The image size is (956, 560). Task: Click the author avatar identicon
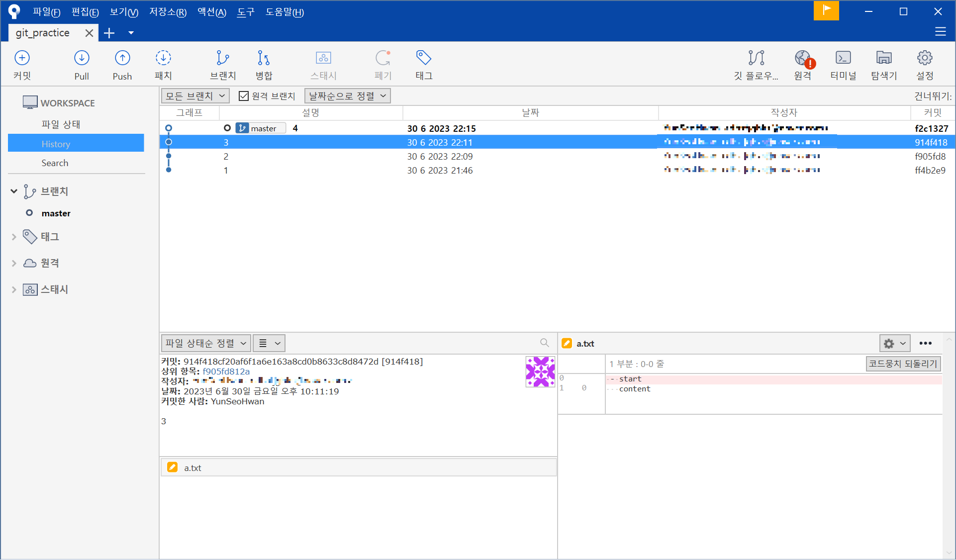(x=540, y=372)
